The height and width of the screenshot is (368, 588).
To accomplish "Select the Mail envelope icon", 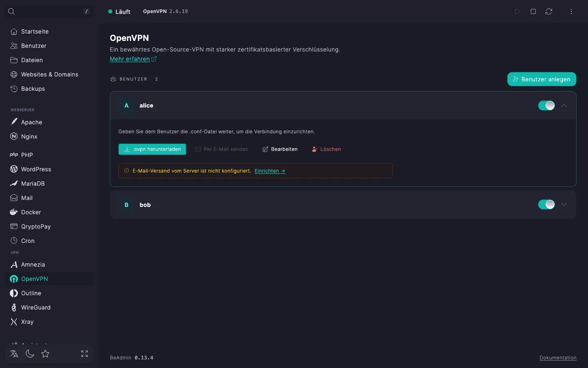I will tap(14, 198).
